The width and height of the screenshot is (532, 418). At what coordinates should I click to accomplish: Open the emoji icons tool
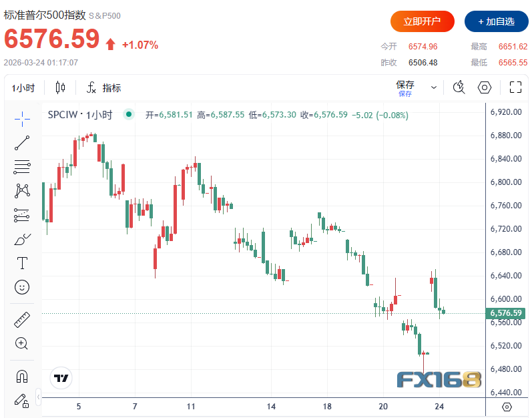pos(22,287)
